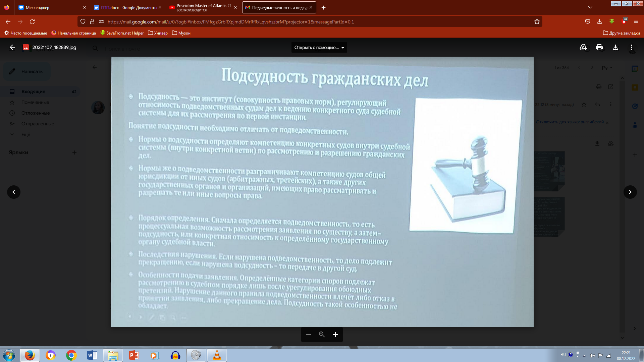Viewport: 644px width, 362px height.
Task: Open Музон bookmarks folder
Action: point(181,33)
